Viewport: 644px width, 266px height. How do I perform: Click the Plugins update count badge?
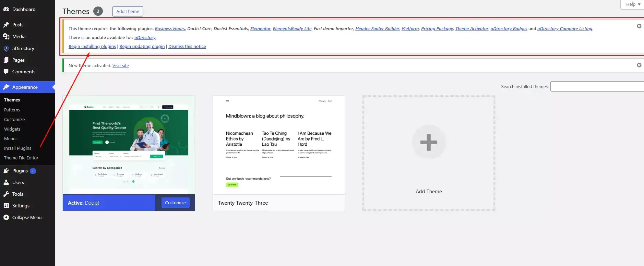[x=33, y=171]
